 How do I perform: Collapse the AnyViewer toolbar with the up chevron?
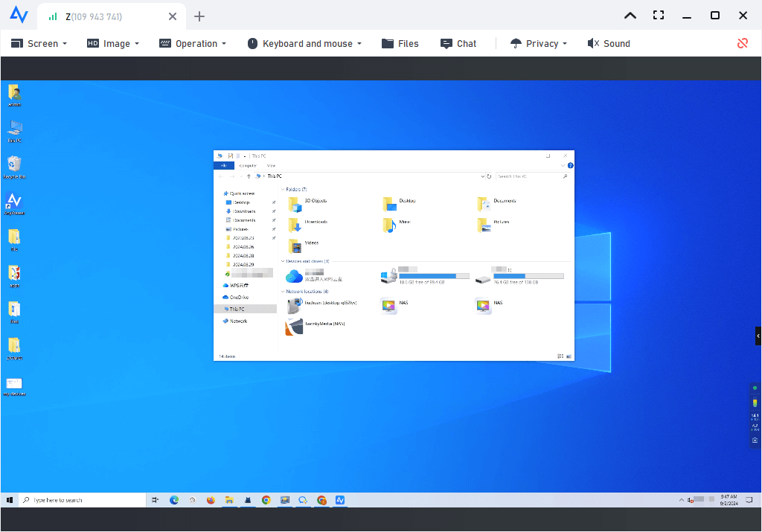[630, 16]
